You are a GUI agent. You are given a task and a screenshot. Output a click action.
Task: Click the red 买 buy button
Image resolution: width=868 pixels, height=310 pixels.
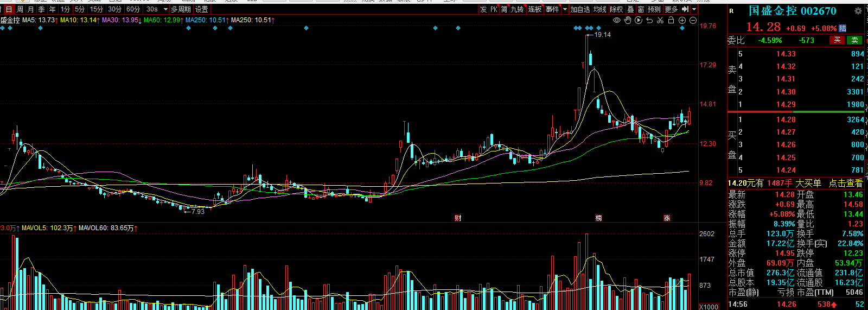point(837,40)
